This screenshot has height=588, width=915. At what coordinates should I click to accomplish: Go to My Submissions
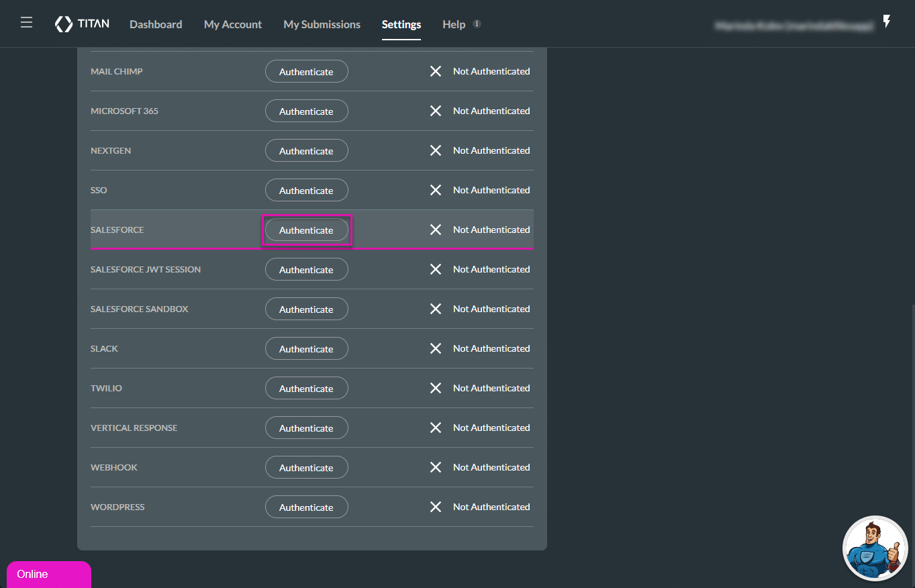322,24
